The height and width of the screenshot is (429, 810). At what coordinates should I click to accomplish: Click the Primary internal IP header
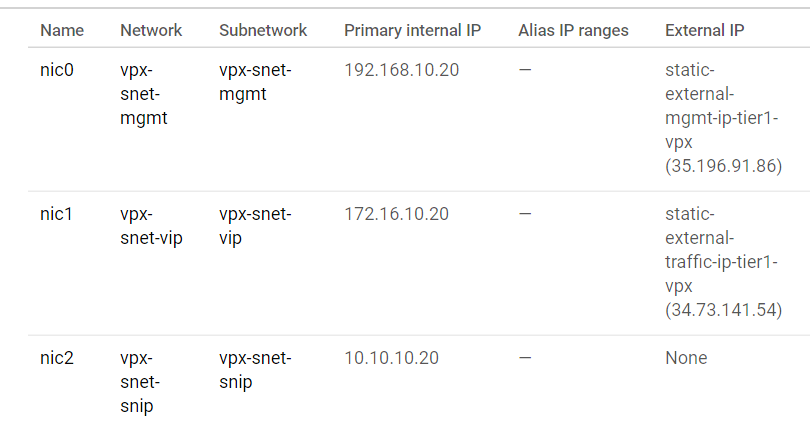point(412,30)
